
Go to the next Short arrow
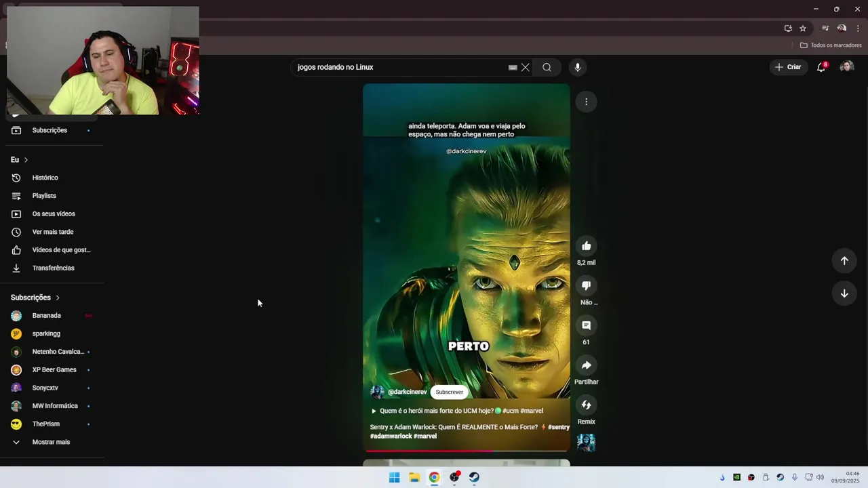point(844,293)
